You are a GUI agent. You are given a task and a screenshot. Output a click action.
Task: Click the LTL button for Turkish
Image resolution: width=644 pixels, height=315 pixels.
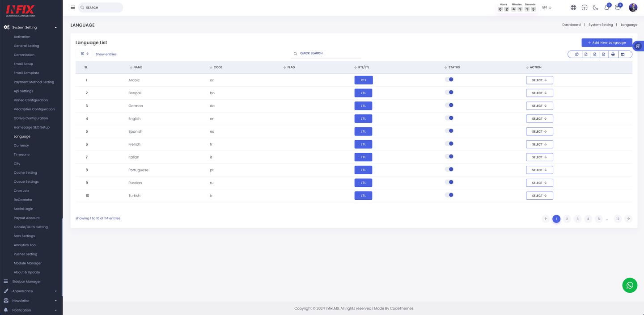click(363, 196)
